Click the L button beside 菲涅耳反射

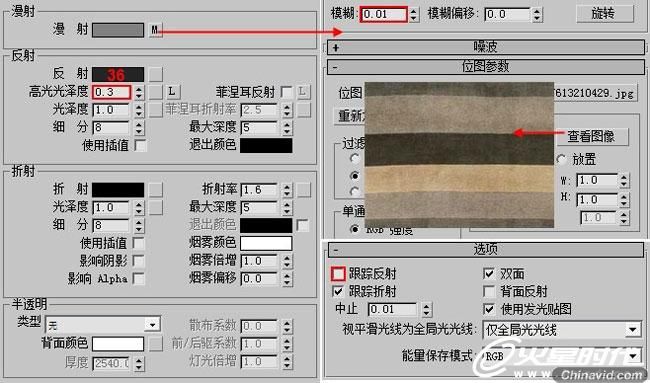(x=303, y=92)
